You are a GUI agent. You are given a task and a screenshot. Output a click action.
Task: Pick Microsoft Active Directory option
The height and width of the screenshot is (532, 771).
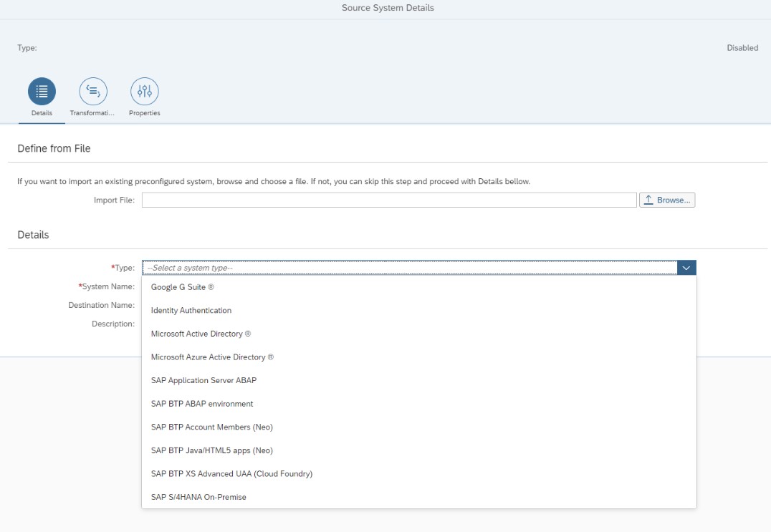419,334
